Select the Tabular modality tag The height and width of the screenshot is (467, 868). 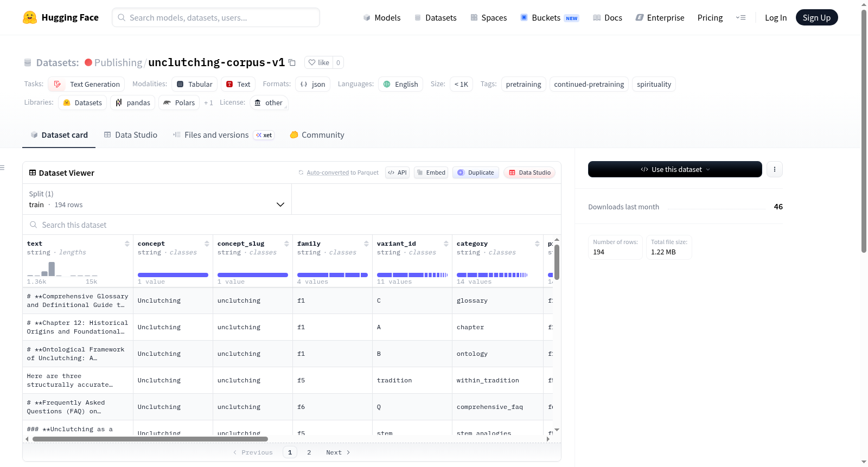tap(195, 84)
